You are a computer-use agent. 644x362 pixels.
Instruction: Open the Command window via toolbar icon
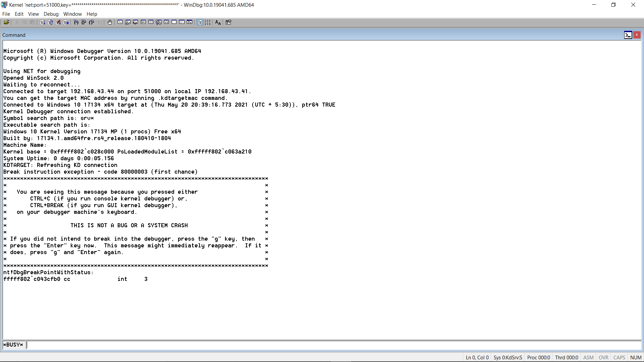pos(120,22)
